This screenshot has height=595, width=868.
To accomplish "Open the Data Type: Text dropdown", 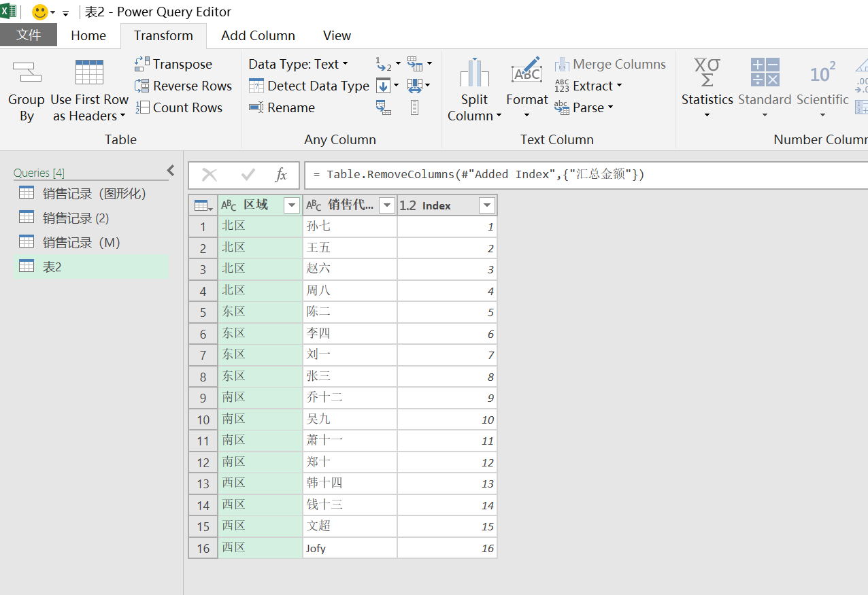I will (298, 64).
